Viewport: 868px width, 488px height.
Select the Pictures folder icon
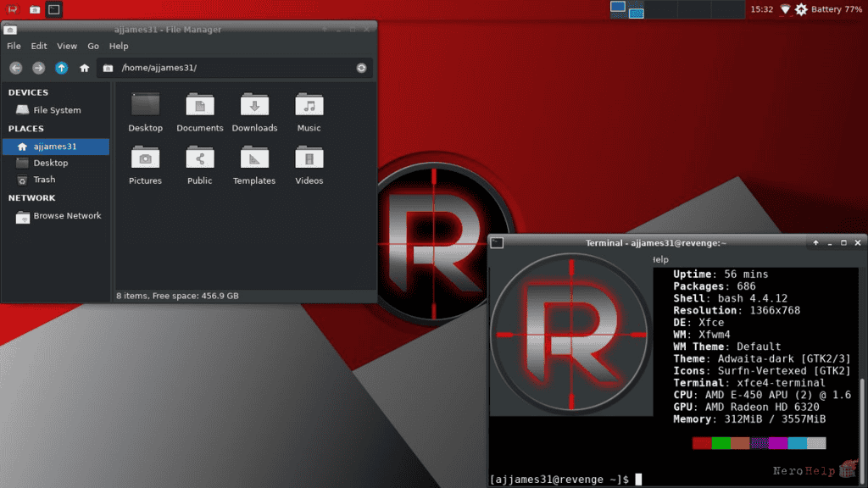tap(145, 158)
